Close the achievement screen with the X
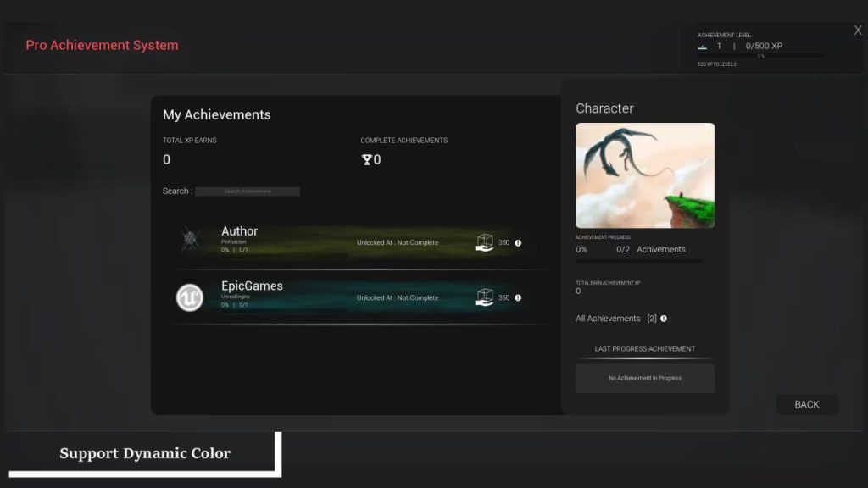This screenshot has height=488, width=868. click(x=857, y=30)
